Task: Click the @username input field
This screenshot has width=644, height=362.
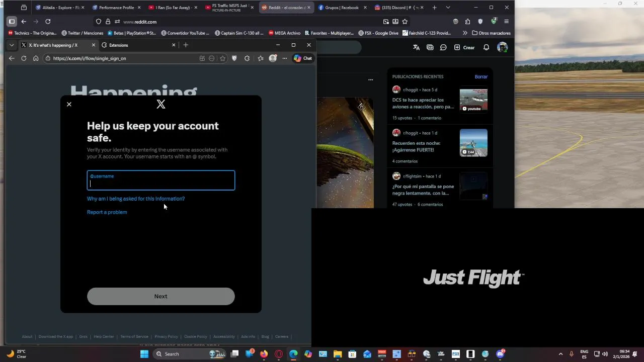Action: point(161,180)
